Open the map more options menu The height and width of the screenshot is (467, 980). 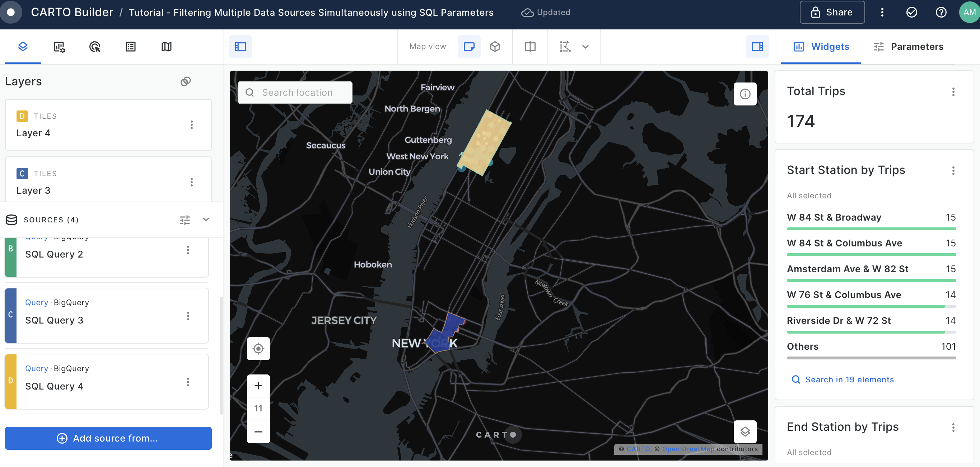(x=882, y=12)
